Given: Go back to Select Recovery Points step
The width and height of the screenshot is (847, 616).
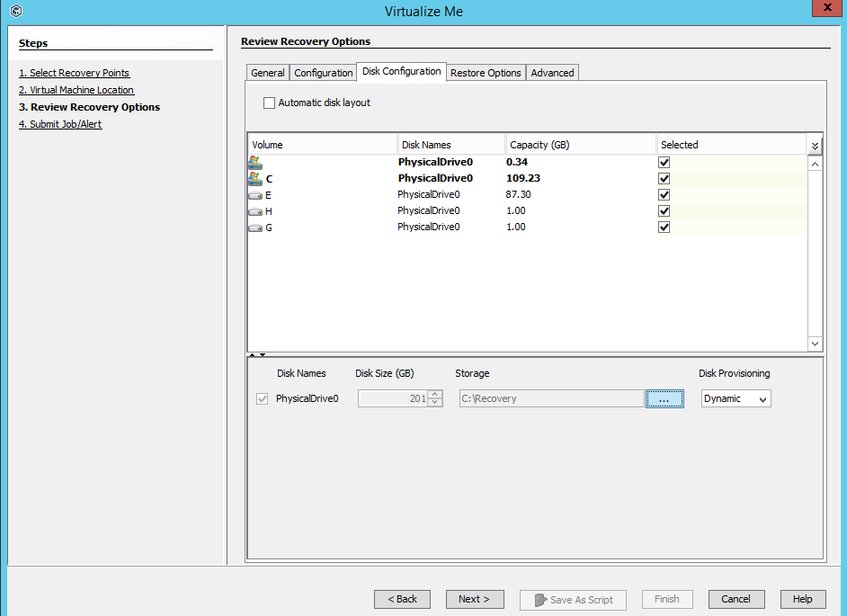Looking at the screenshot, I should 75,73.
